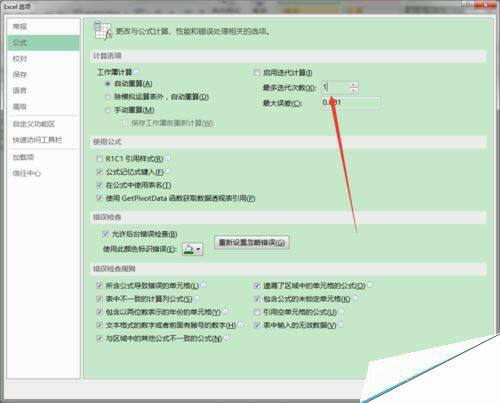Viewport: 500px width, 403px height.
Task: Click info icon after 所含公式导致错误的单元格
Action: pos(203,285)
